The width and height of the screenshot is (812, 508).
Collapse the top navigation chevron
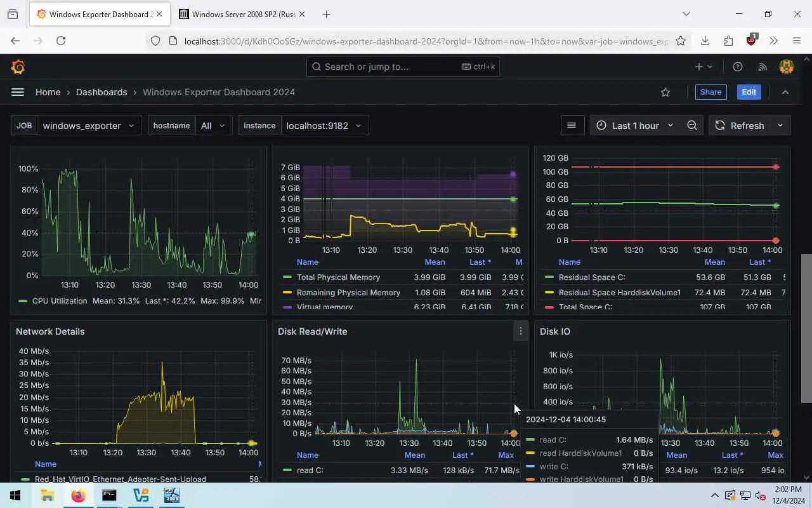tap(785, 92)
